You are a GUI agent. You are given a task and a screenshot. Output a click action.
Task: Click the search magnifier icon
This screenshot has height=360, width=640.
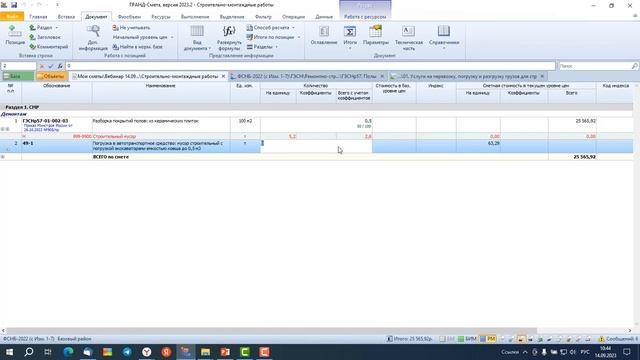635,66
